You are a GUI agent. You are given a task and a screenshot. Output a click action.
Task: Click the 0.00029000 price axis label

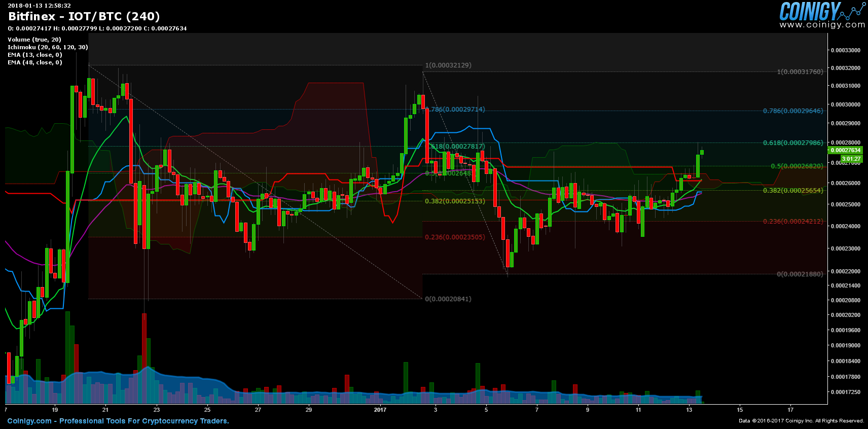pos(846,123)
